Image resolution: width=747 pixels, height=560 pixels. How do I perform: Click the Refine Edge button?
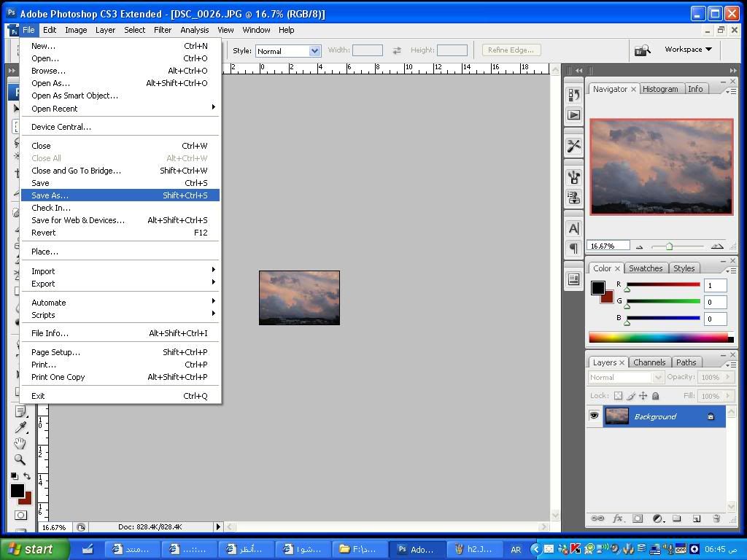click(511, 50)
